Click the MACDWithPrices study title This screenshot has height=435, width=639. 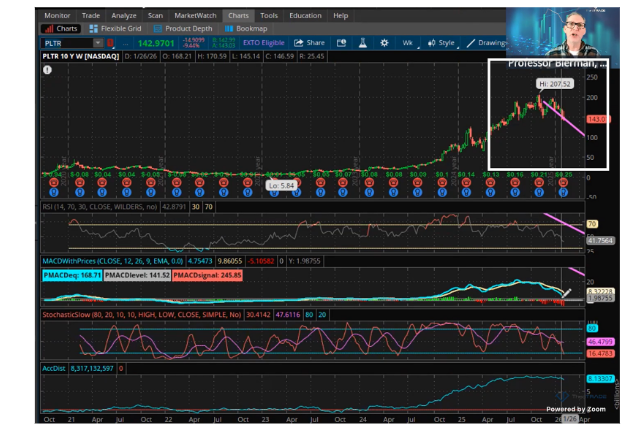point(113,261)
